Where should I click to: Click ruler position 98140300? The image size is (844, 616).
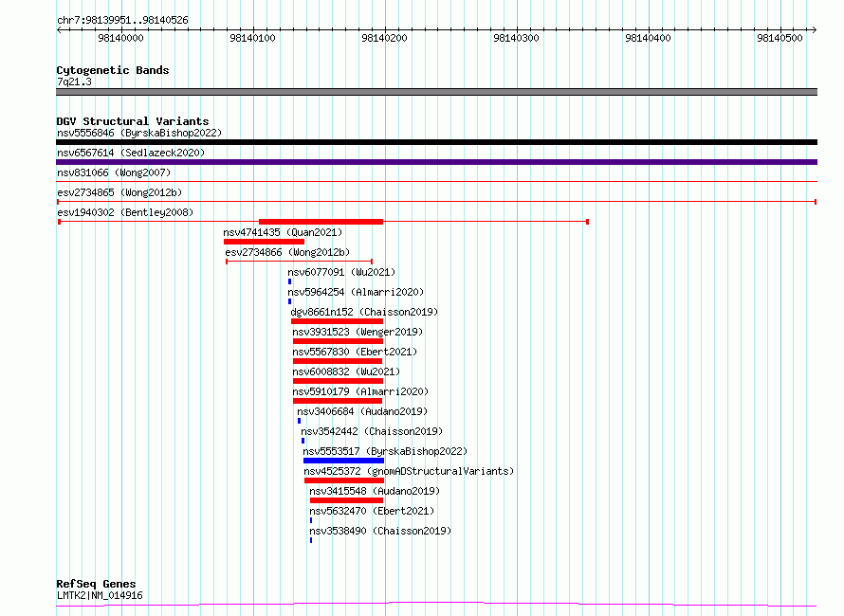[x=516, y=38]
